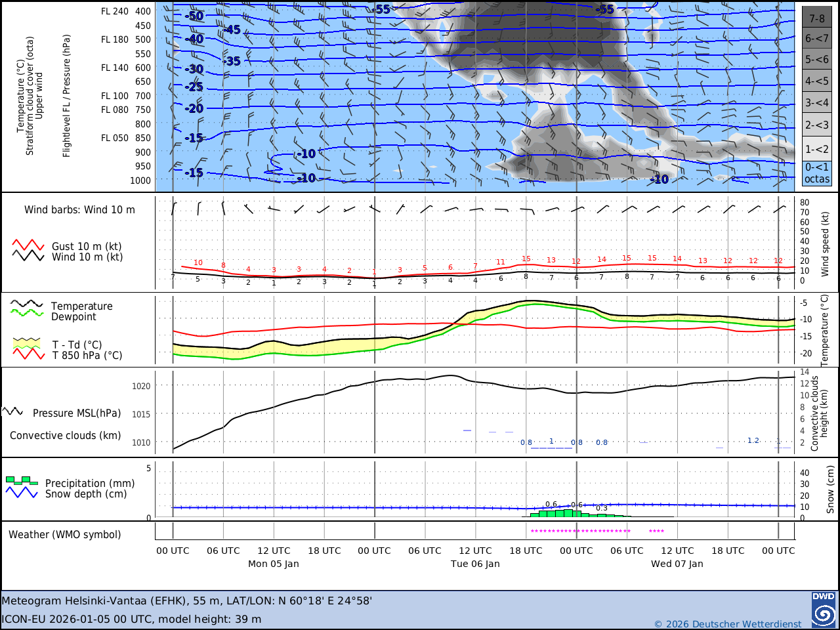The width and height of the screenshot is (840, 630).
Task: Click the © 2026 Deutscher Wetterdienst text
Action: [728, 624]
